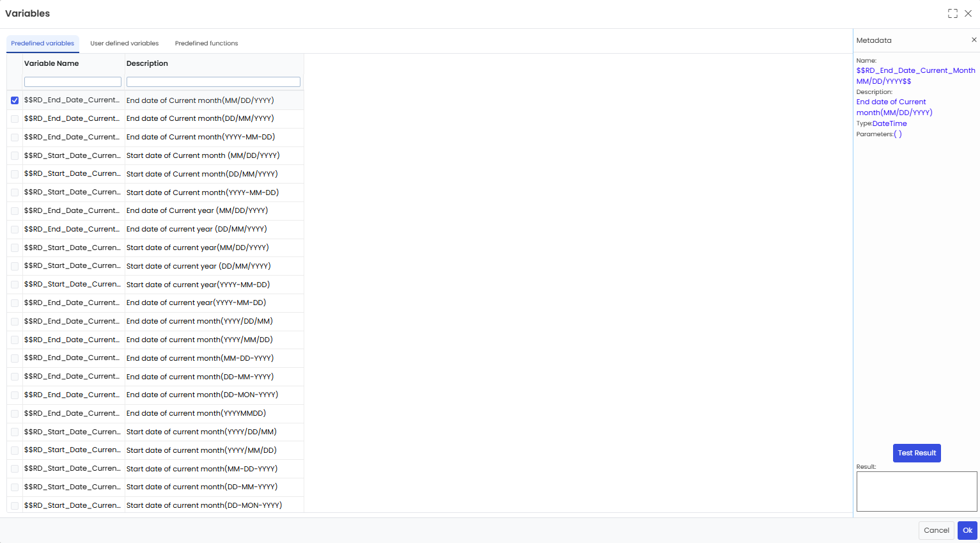This screenshot has height=543, width=980.
Task: Switch to the Predefined variables tab
Action: pyautogui.click(x=43, y=43)
